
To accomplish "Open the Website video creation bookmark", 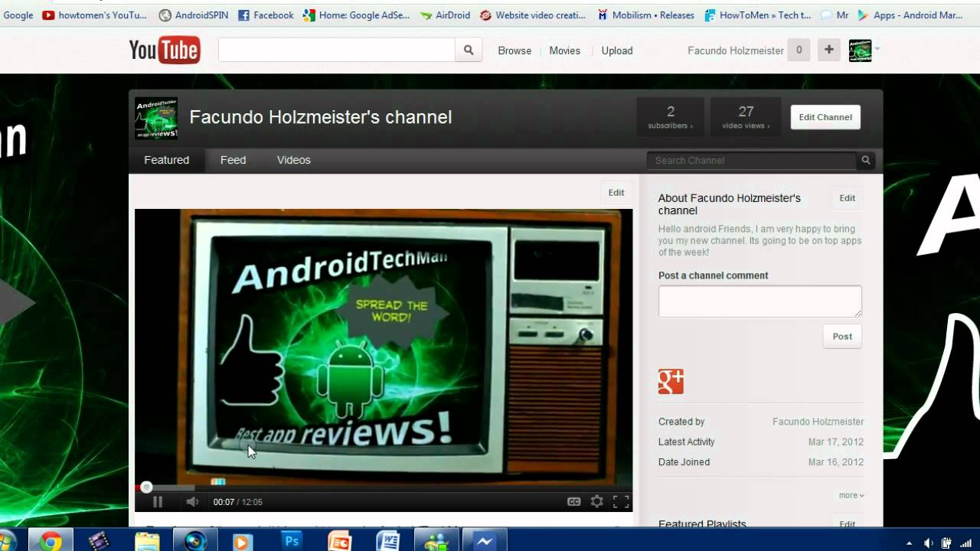I will (x=533, y=15).
